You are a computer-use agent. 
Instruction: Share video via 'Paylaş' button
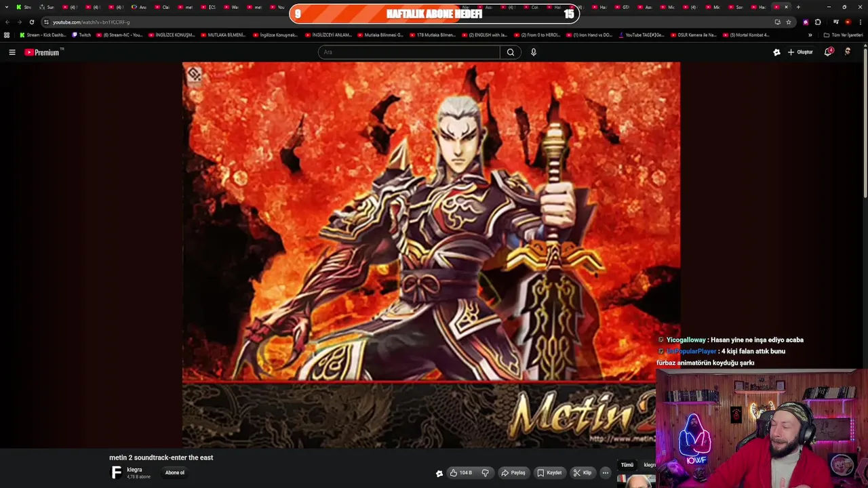[x=513, y=472]
